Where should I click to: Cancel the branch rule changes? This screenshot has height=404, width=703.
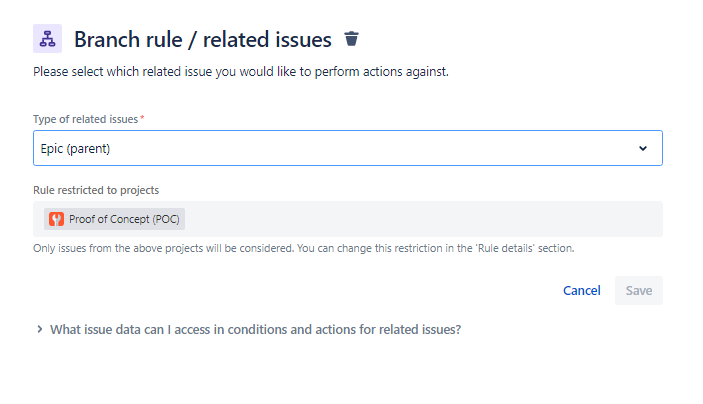(x=581, y=291)
